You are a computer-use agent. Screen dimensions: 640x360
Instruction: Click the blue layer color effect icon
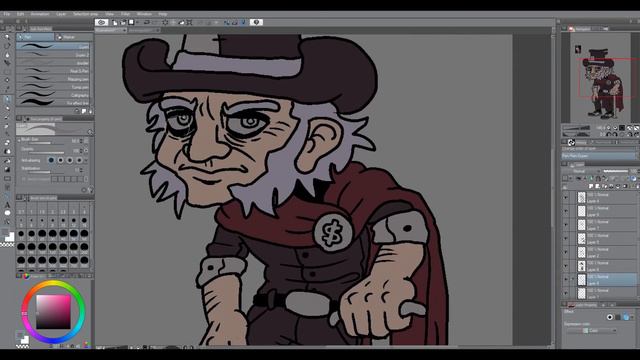(x=626, y=317)
